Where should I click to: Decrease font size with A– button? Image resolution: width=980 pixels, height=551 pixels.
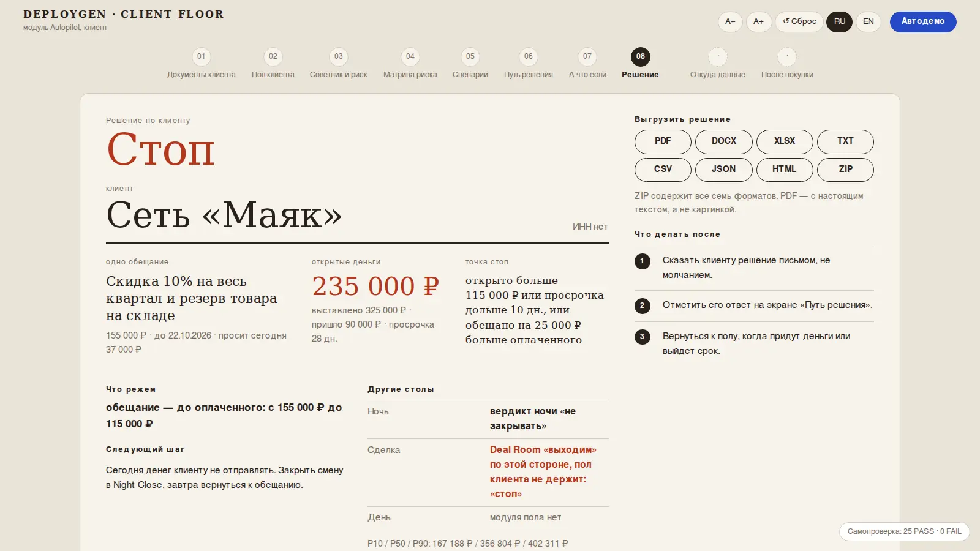point(730,21)
